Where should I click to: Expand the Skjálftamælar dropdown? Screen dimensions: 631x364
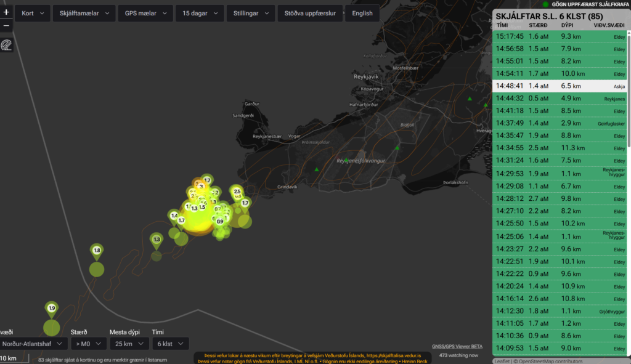(83, 13)
